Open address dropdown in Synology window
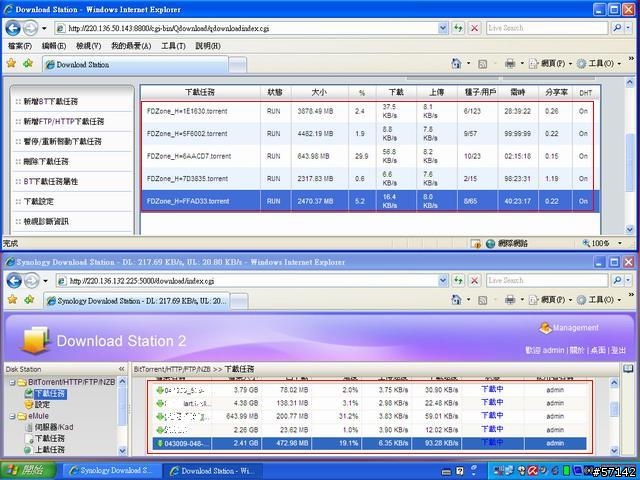 point(442,280)
